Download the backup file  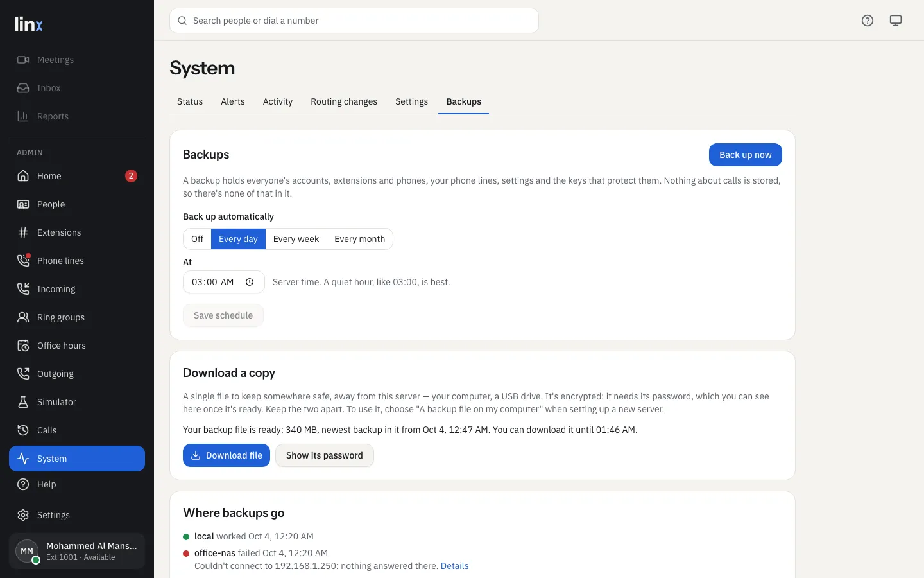coord(227,455)
